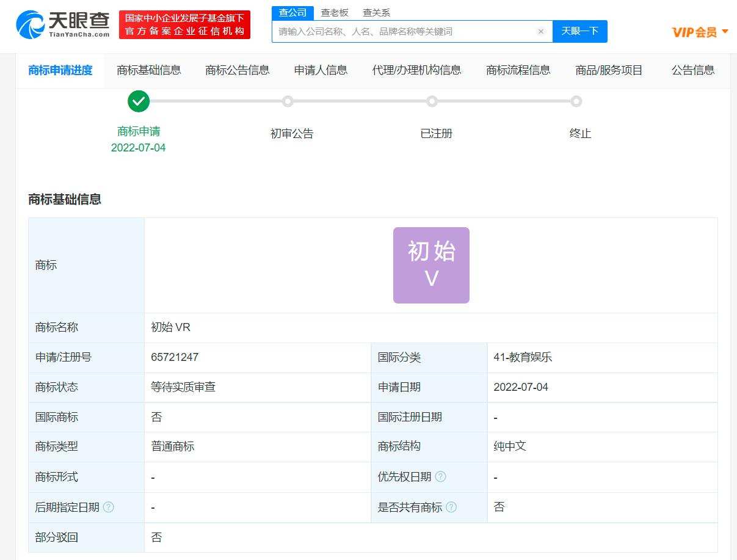
Task: Open the VIP会员 dropdown menu
Action: 700,32
